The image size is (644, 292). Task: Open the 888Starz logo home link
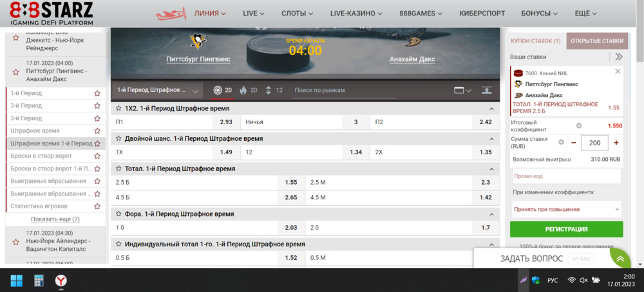(52, 13)
